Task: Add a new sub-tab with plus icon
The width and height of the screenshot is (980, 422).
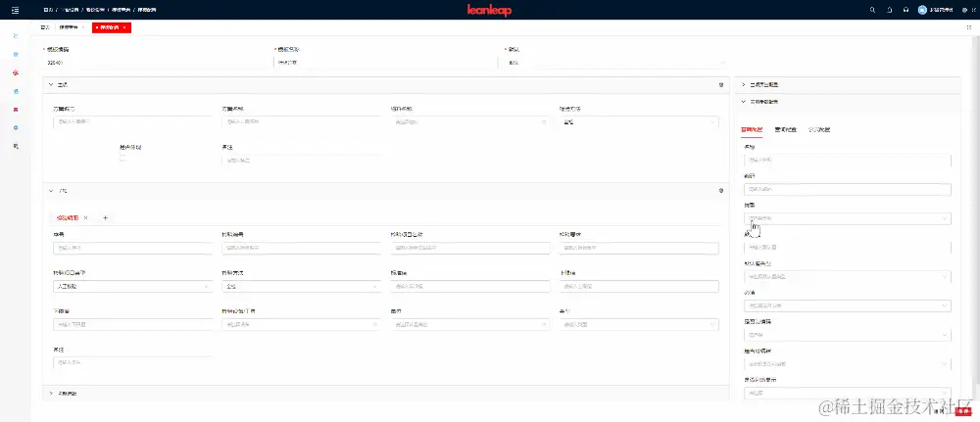Action: point(105,218)
